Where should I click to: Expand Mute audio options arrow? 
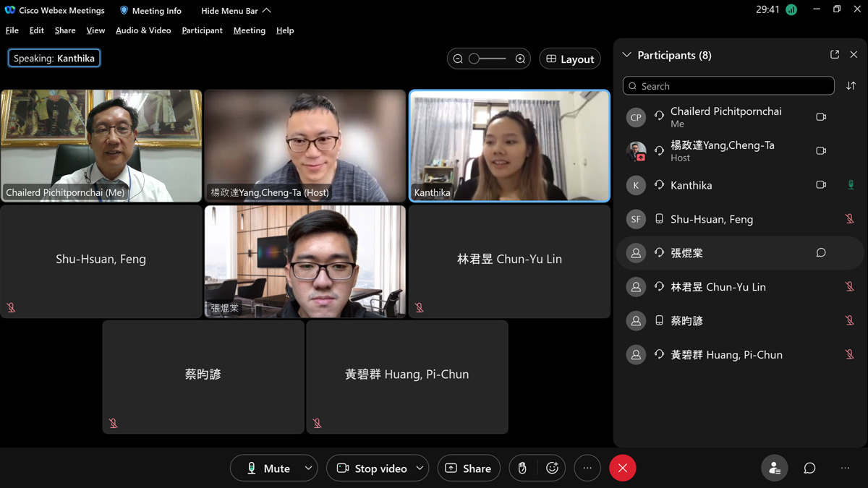[x=308, y=468]
